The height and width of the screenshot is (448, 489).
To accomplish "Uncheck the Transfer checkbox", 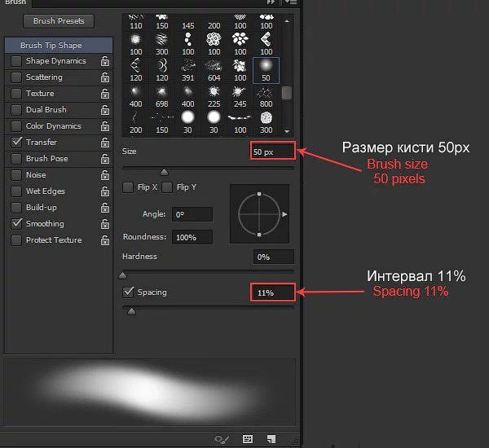I will [16, 143].
